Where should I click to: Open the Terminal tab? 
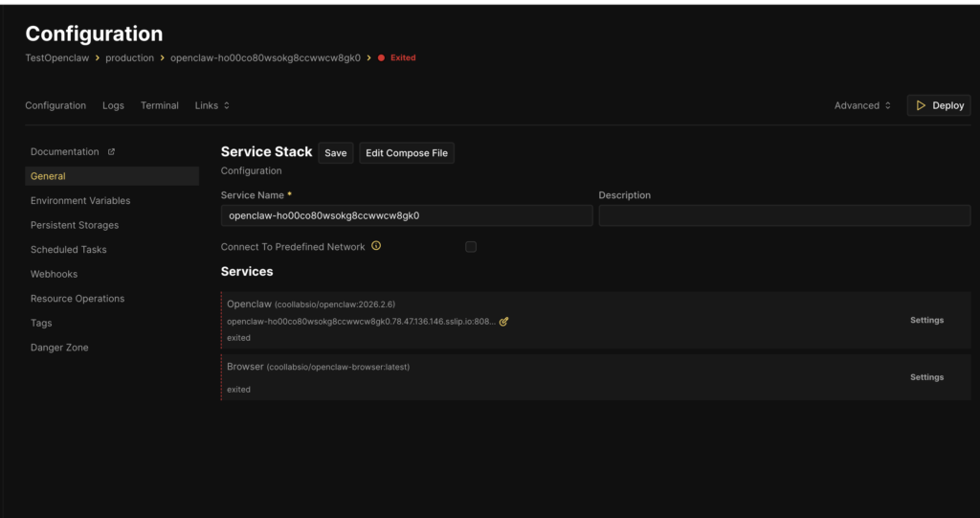(x=159, y=105)
